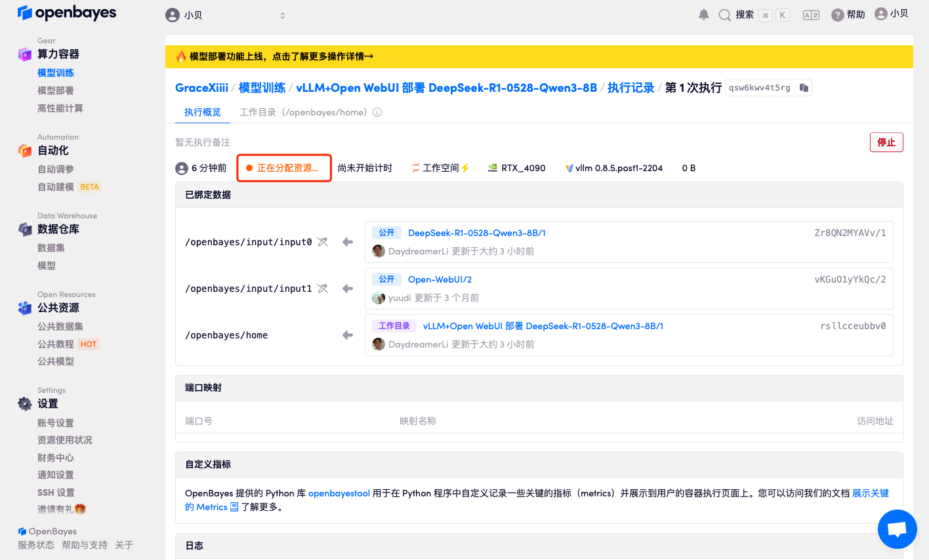The image size is (929, 560).
Task: Open Open-WebUI/2 dataset link
Action: click(440, 279)
